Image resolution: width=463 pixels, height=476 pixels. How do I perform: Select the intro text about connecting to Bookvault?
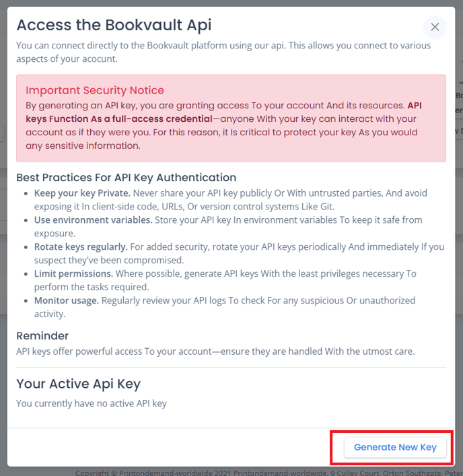click(x=223, y=52)
